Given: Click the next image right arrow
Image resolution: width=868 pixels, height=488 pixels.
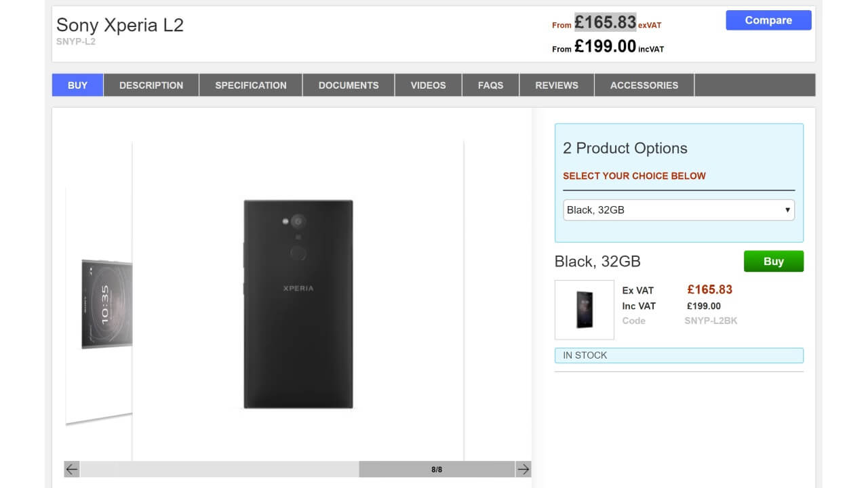Looking at the screenshot, I should [x=523, y=469].
